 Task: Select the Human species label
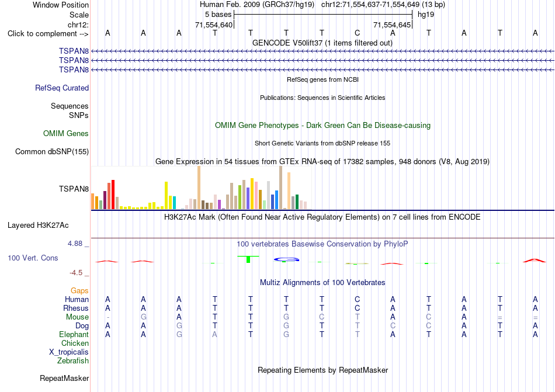(77, 299)
